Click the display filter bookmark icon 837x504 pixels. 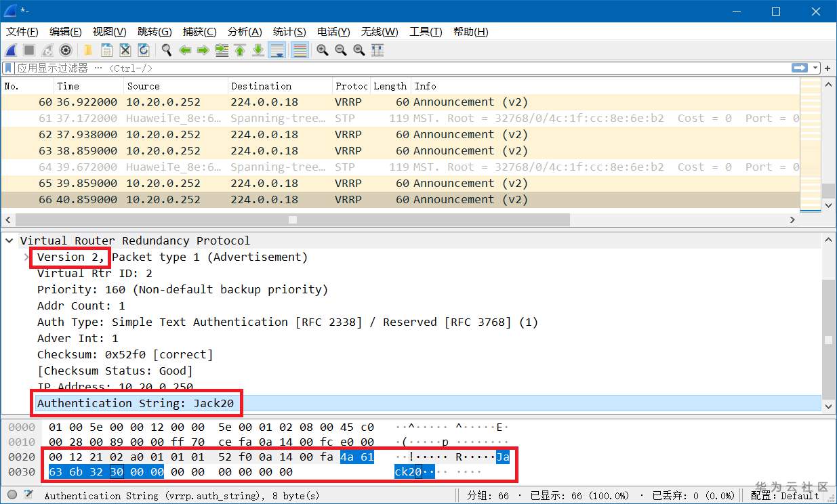pos(8,68)
